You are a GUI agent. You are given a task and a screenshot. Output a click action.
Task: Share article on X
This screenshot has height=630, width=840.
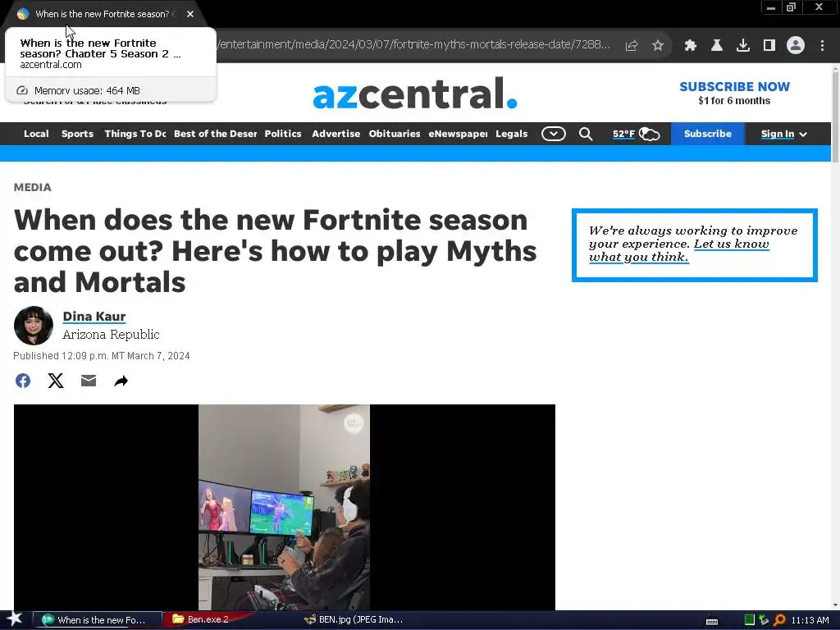pos(56,381)
